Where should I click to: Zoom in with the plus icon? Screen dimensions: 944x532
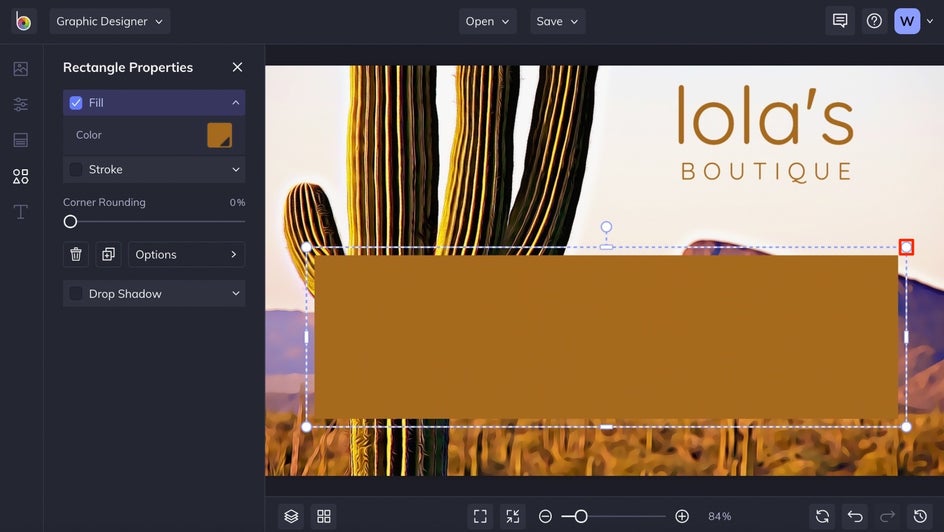682,516
